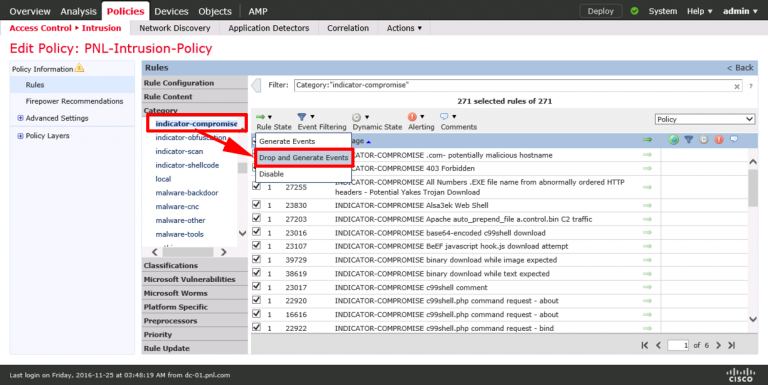
Task: Toggle checkbox for rule 23107
Action: tap(256, 245)
